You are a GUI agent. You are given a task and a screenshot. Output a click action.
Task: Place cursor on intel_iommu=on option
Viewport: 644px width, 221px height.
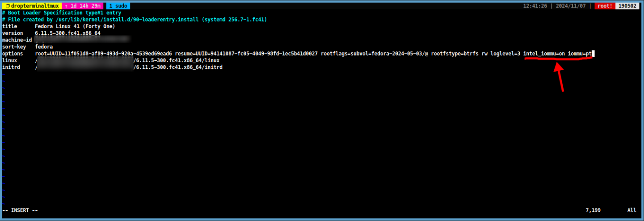tap(544, 54)
